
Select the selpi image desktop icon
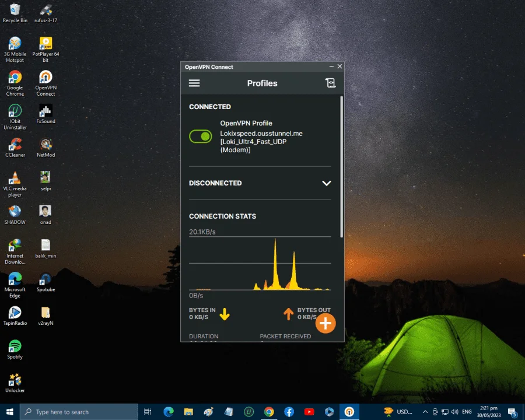[46, 181]
